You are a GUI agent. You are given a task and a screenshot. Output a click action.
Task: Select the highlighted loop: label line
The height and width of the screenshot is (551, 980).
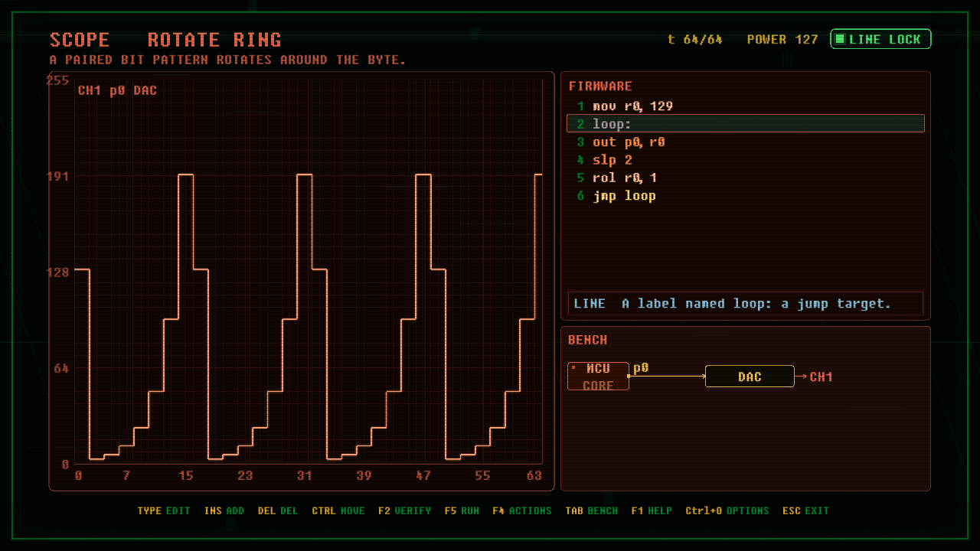pyautogui.click(x=745, y=124)
